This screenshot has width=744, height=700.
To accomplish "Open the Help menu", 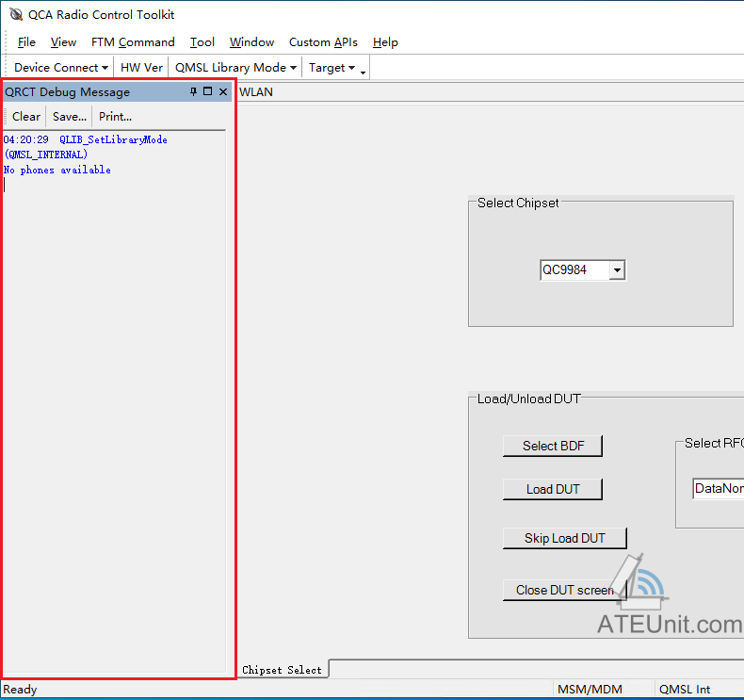I will click(x=385, y=42).
